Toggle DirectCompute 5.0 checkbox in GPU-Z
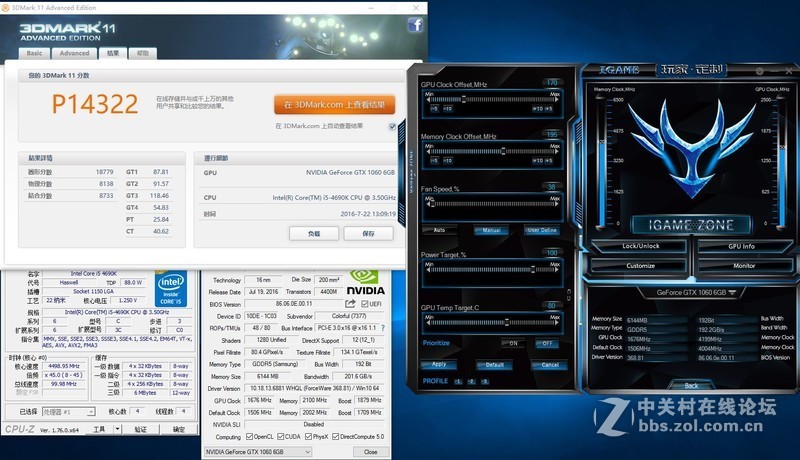Viewport: 800px width, 460px height. click(335, 437)
